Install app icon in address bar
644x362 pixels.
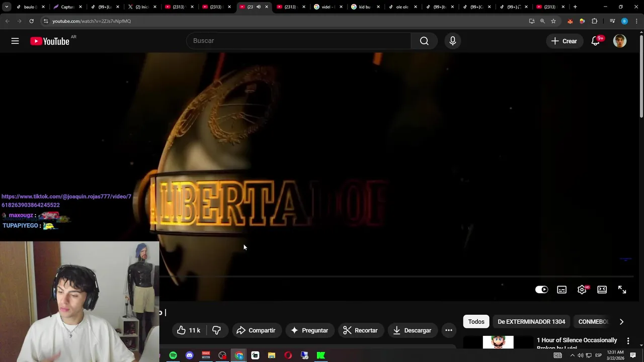532,21
